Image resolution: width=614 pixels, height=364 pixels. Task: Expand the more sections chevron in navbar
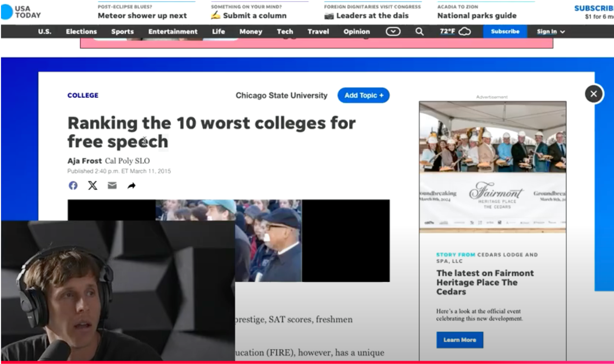(393, 31)
